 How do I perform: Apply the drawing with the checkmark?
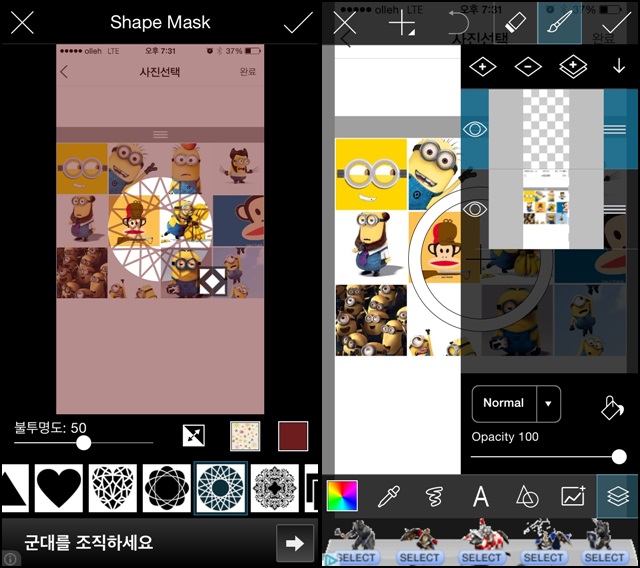pyautogui.click(x=616, y=22)
